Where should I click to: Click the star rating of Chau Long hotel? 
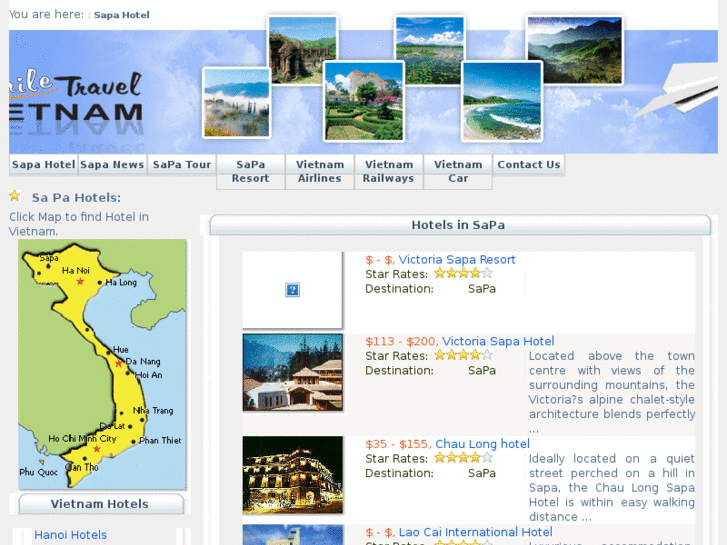pyautogui.click(x=463, y=457)
